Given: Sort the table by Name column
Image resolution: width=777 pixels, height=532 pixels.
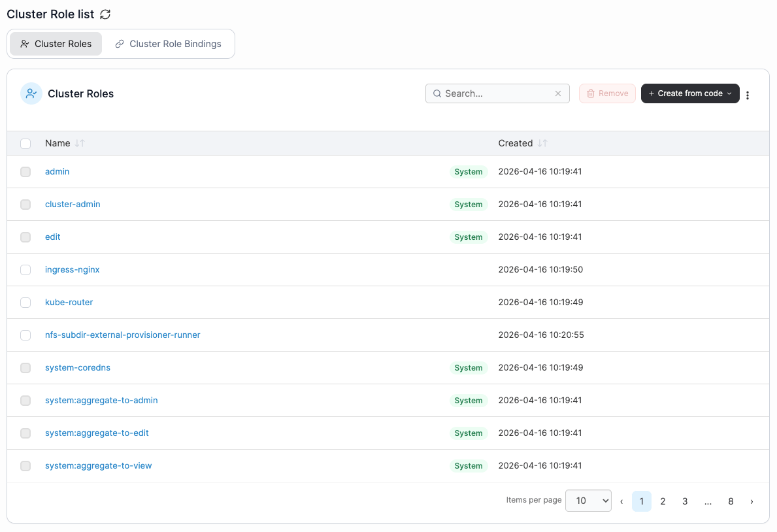Looking at the screenshot, I should click(x=80, y=143).
